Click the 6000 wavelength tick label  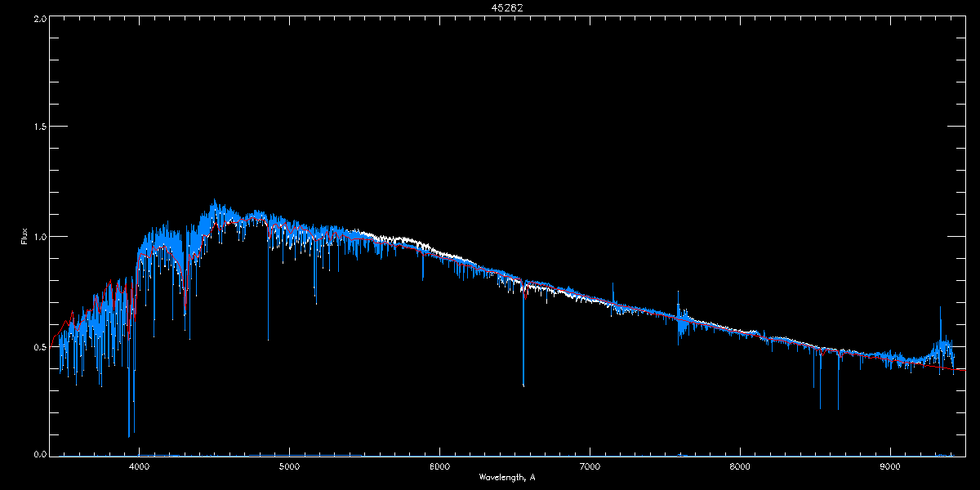click(439, 467)
